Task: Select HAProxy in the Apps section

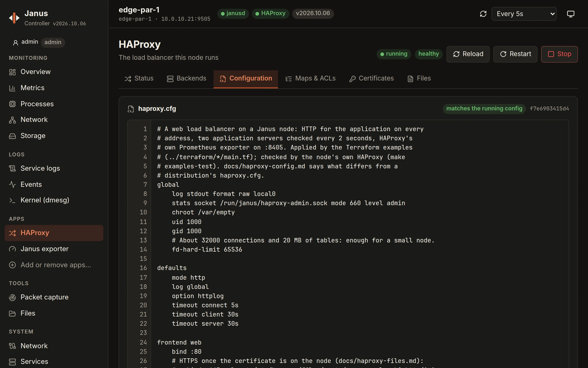Action: pos(54,233)
